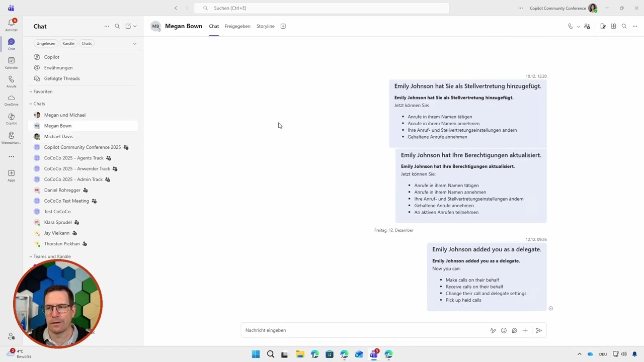This screenshot has height=362, width=644.
Task: Add a tab with plus next to Storyline
Action: pos(283,26)
